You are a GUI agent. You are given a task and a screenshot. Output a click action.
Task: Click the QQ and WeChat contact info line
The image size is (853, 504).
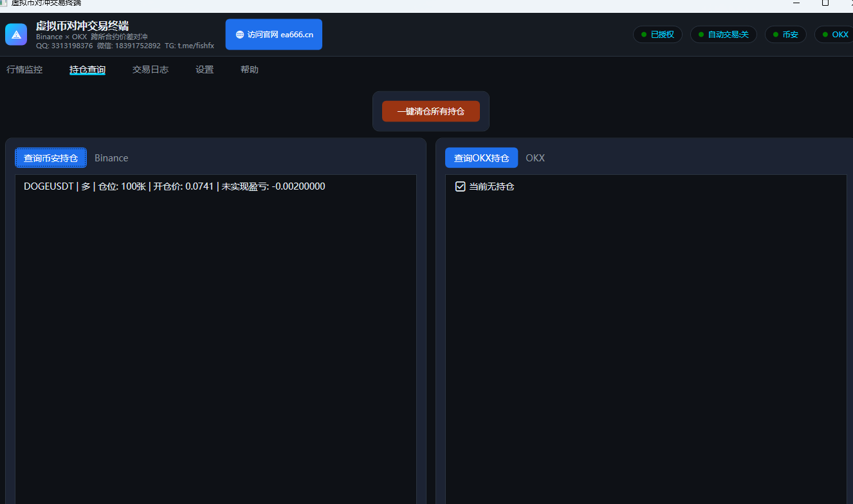[125, 46]
